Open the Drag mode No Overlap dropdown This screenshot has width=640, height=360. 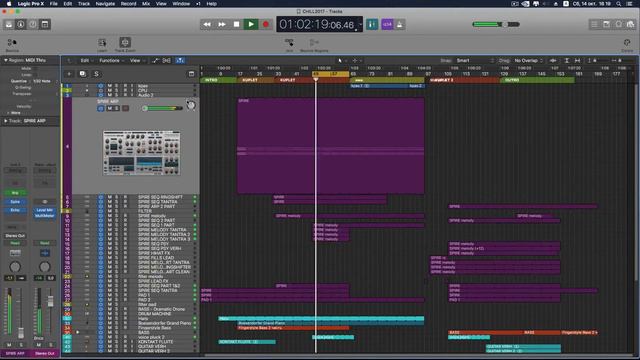tap(529, 60)
